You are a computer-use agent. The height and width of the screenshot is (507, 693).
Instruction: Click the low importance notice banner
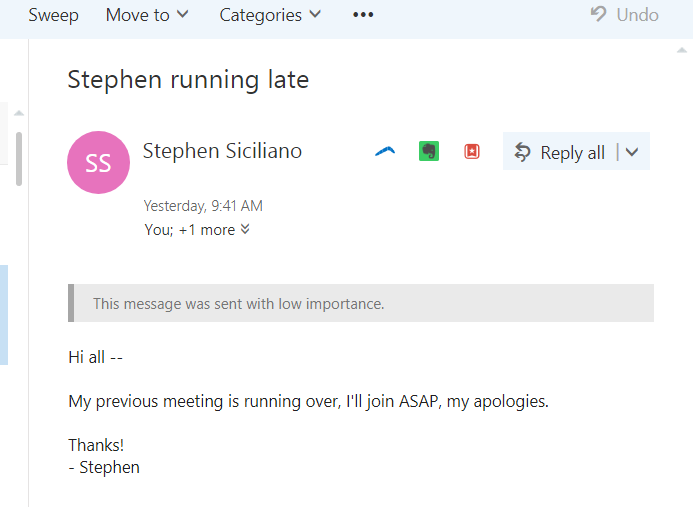click(361, 303)
